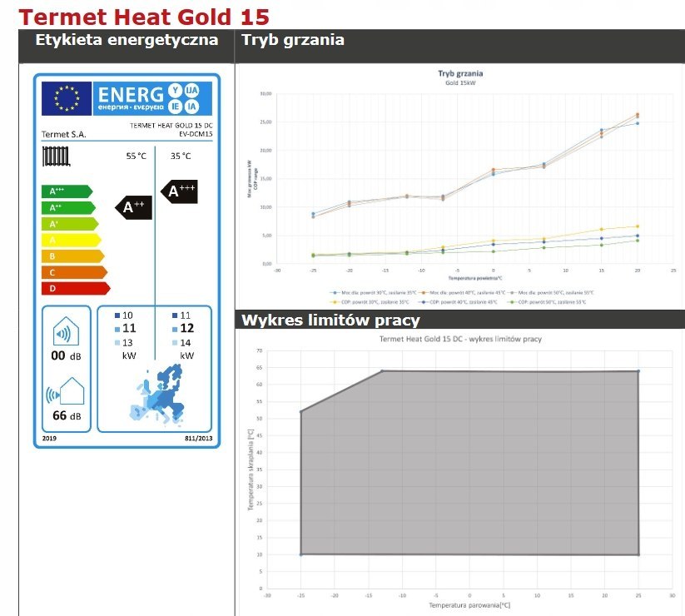Screen dimensions: 685x616
Task: Click the '10' kW value in the 55 °C column
Action: click(x=127, y=315)
